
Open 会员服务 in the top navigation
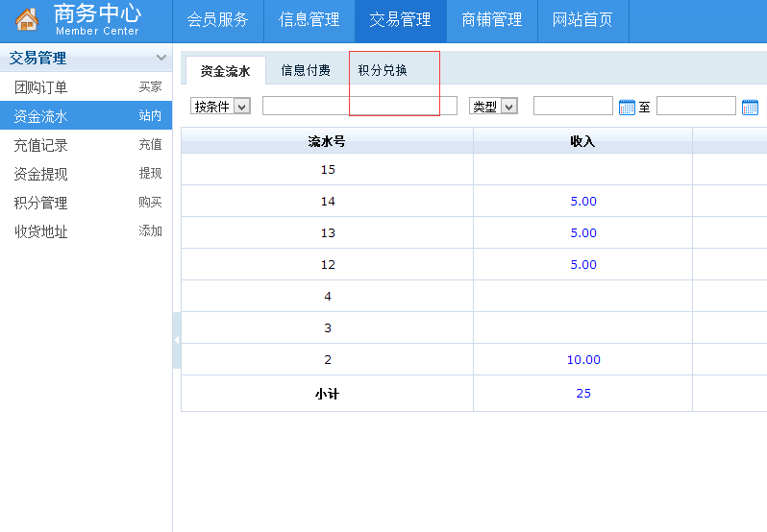click(x=217, y=20)
